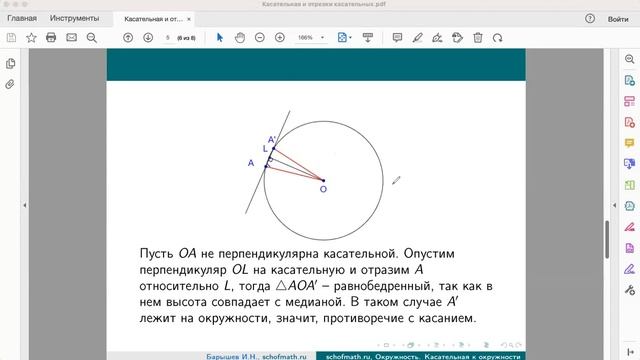
Task: Open Comment tool in right pane
Action: (629, 143)
